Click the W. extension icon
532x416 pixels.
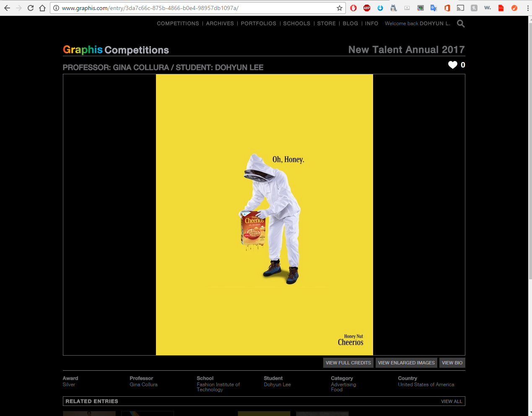(488, 8)
